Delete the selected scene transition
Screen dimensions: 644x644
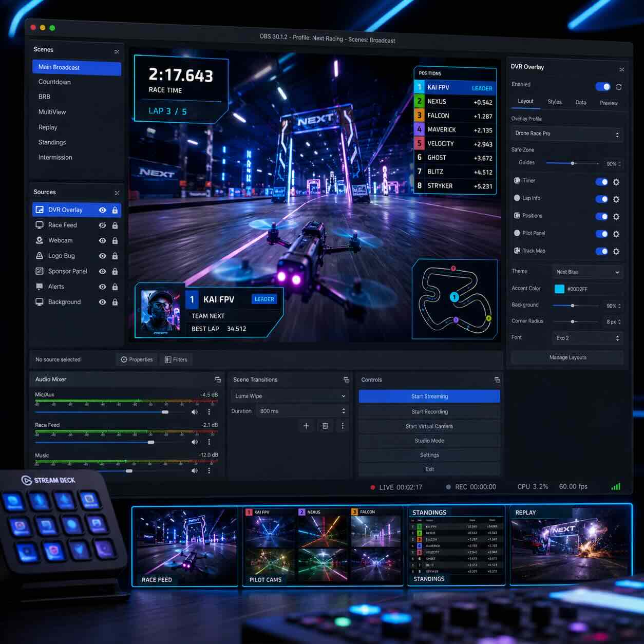[325, 426]
